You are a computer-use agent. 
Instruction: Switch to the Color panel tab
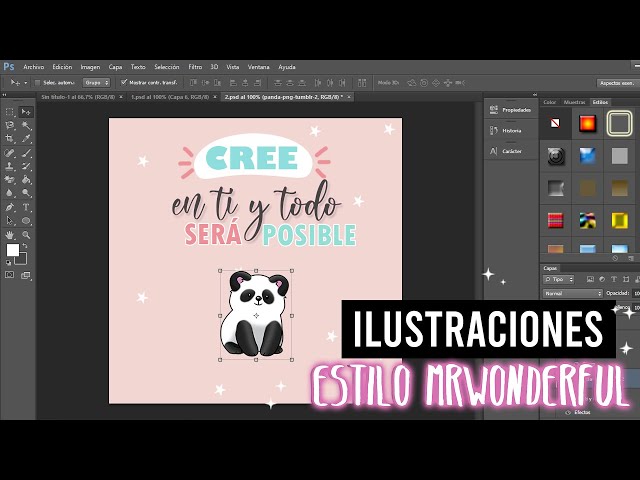(x=550, y=102)
